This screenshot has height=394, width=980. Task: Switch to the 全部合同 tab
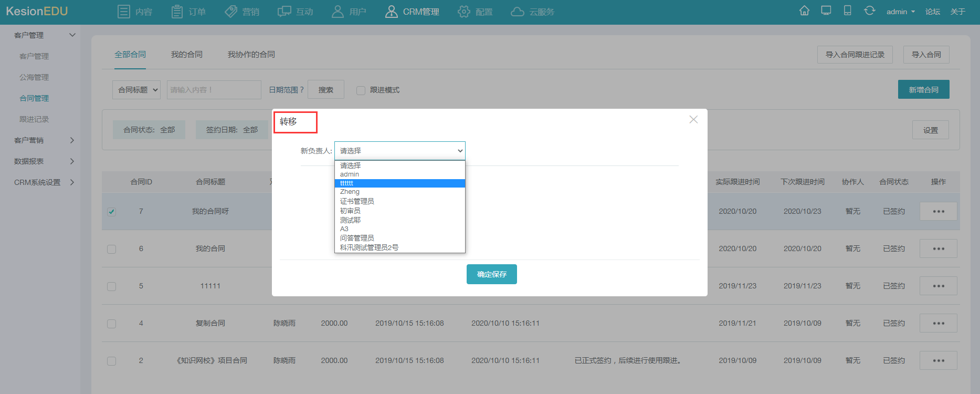coord(130,55)
